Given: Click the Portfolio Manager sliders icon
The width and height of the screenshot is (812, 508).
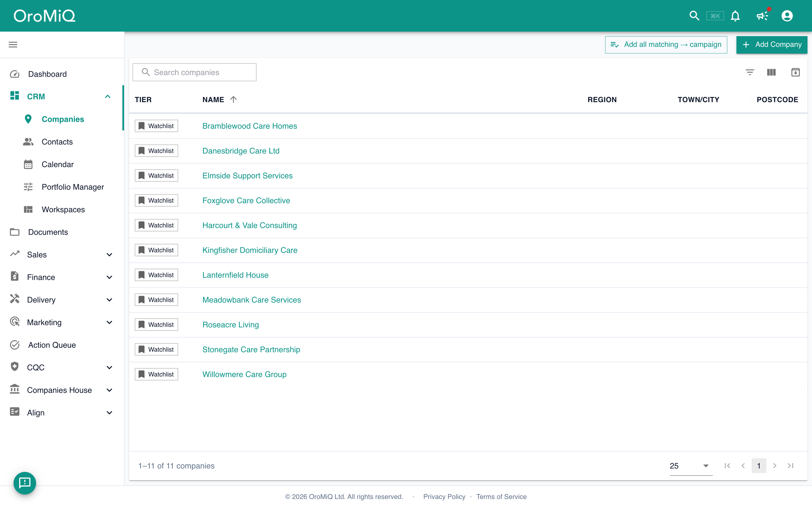Looking at the screenshot, I should coord(28,187).
